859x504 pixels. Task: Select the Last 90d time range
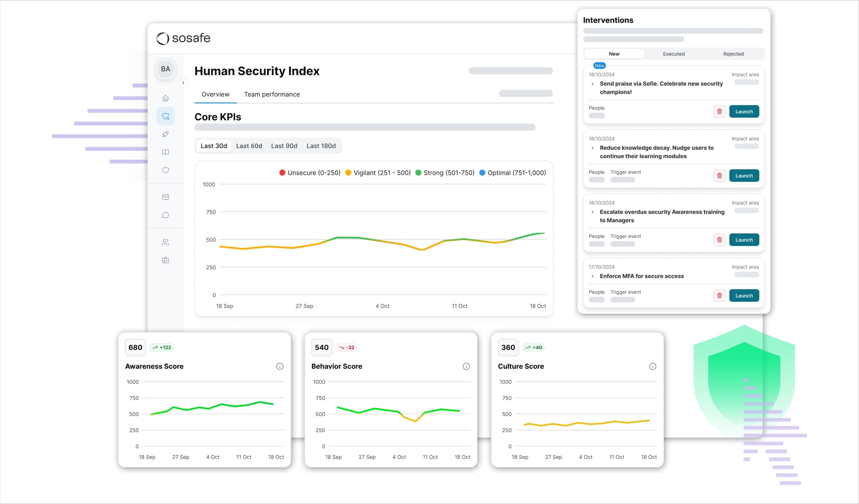coord(284,146)
